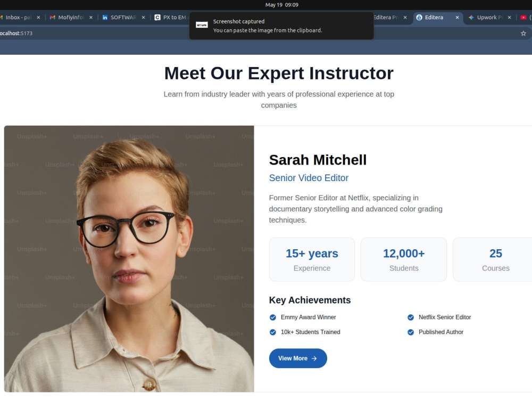
Task: Close the Editera Pr tab
Action: pos(405,18)
